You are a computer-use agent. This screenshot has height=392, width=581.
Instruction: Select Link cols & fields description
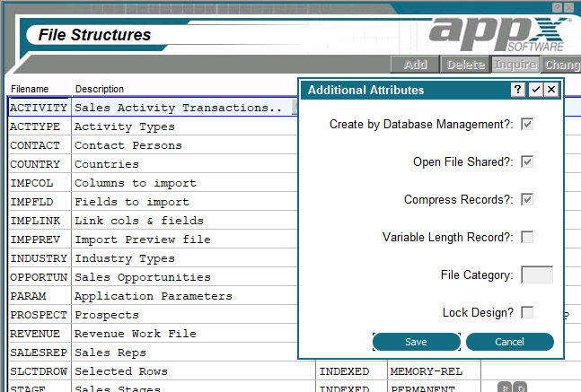tap(184, 221)
